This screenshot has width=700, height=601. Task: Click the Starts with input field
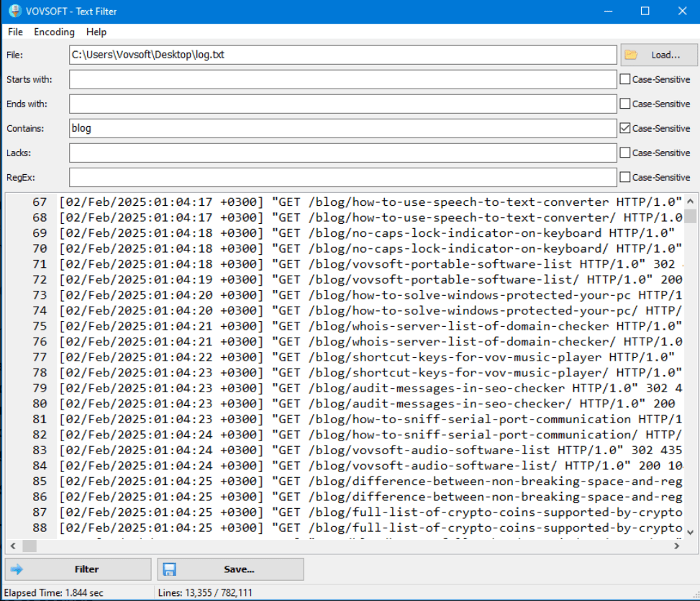click(343, 79)
